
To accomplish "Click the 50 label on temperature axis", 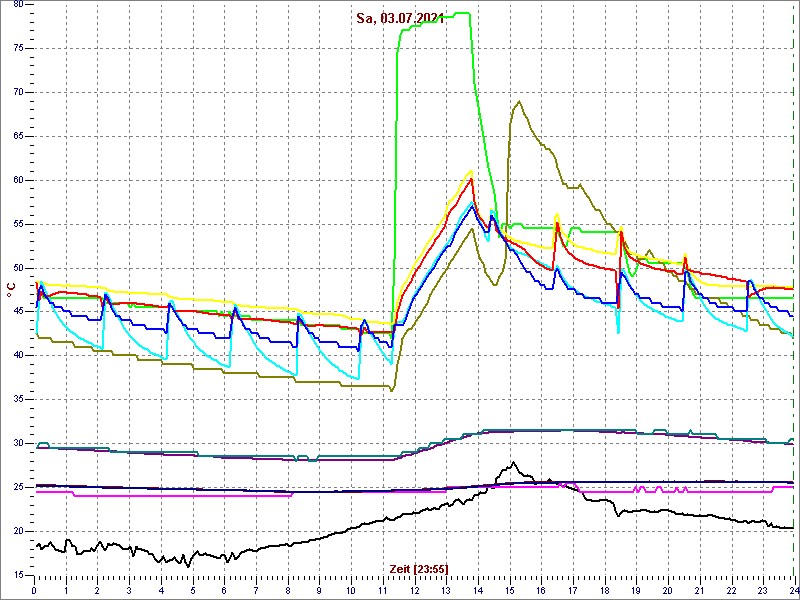I will point(16,268).
